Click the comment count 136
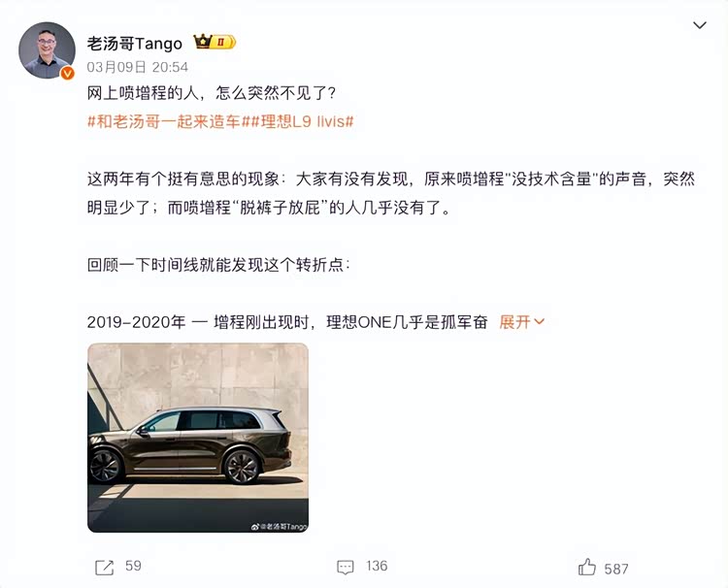Screen dimensions: 728x588 coord(377,566)
